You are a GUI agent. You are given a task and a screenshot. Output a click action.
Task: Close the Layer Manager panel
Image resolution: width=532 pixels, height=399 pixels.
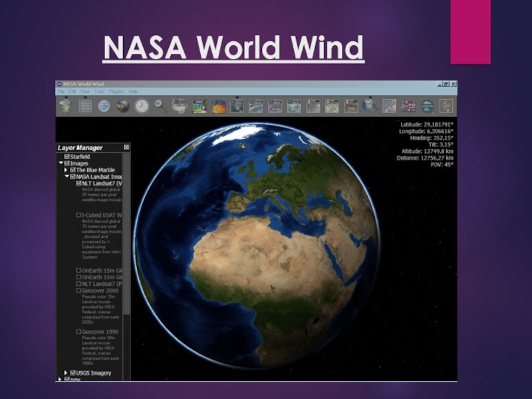126,147
